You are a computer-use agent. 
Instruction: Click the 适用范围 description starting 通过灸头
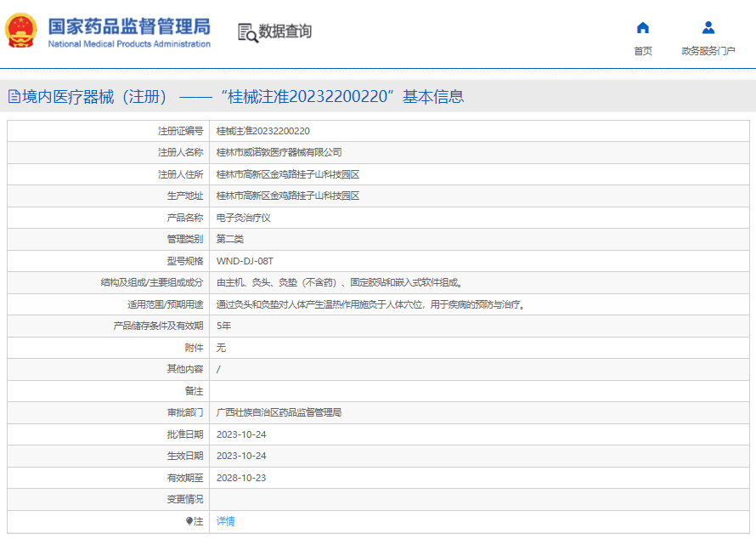370,304
